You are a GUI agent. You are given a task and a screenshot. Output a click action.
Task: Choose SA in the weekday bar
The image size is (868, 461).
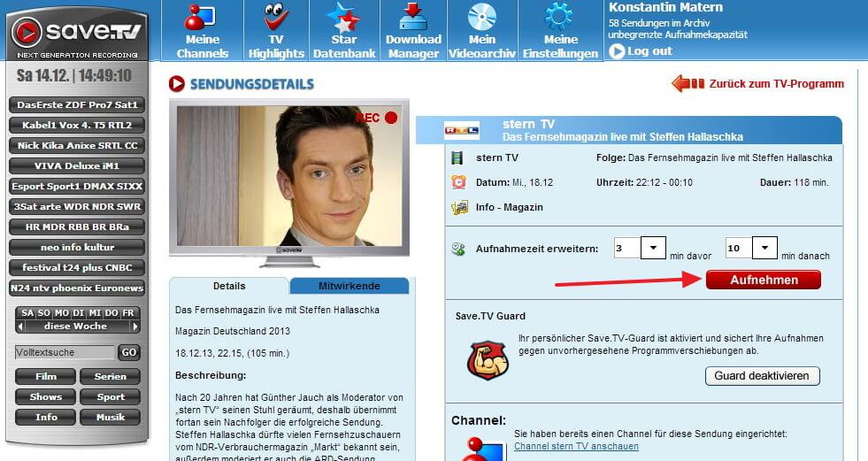point(27,312)
